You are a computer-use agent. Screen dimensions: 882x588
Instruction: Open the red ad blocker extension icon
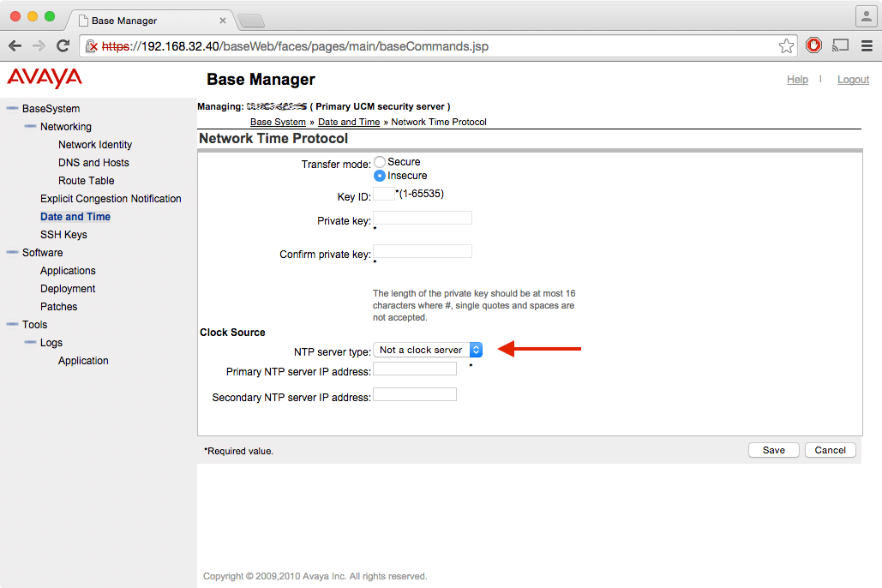(x=813, y=45)
